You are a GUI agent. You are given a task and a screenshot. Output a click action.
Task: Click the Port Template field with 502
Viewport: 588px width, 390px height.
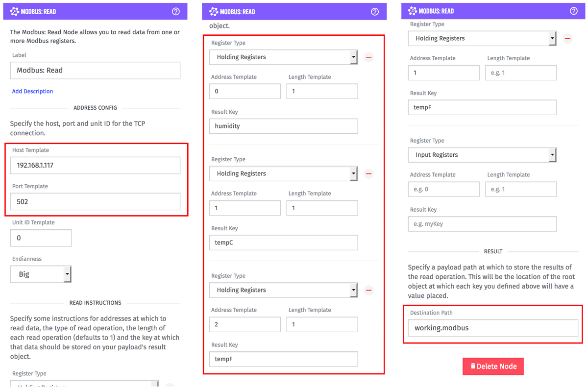(x=95, y=201)
